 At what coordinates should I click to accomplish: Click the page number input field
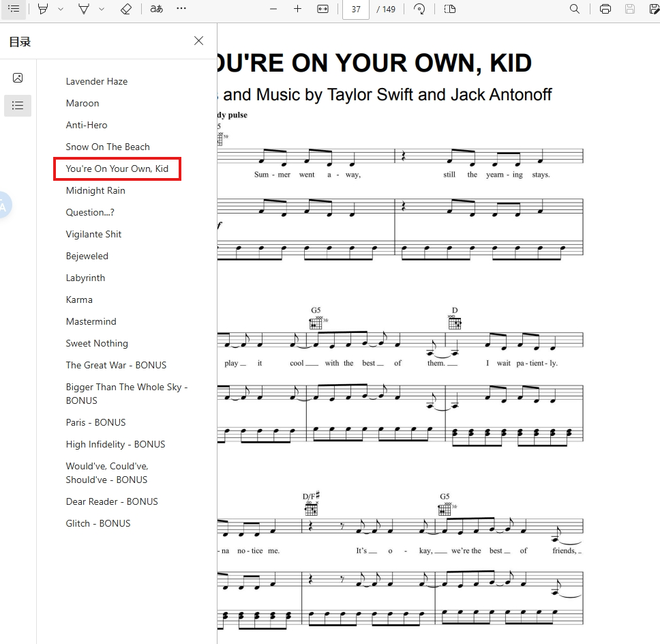coord(356,10)
